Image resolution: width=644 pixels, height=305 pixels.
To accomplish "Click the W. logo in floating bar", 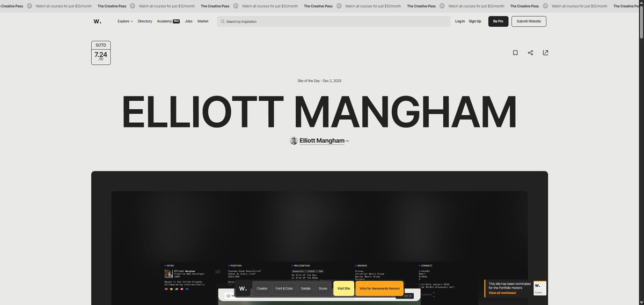I will [x=243, y=288].
